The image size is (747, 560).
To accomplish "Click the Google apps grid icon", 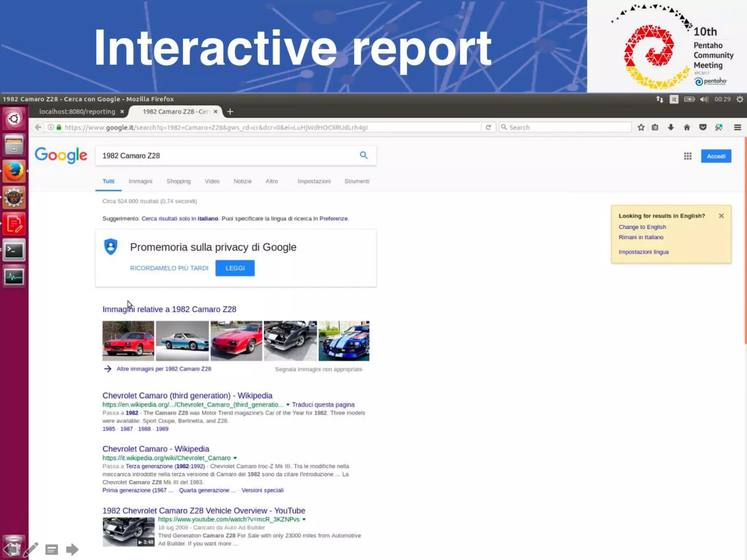I will (688, 156).
